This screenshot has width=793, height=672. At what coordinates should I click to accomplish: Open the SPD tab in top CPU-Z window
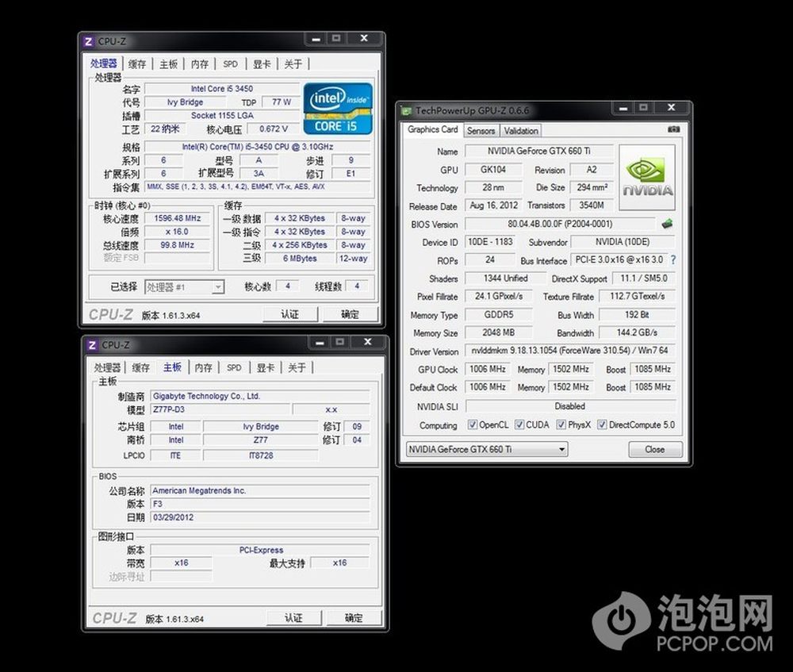click(230, 64)
